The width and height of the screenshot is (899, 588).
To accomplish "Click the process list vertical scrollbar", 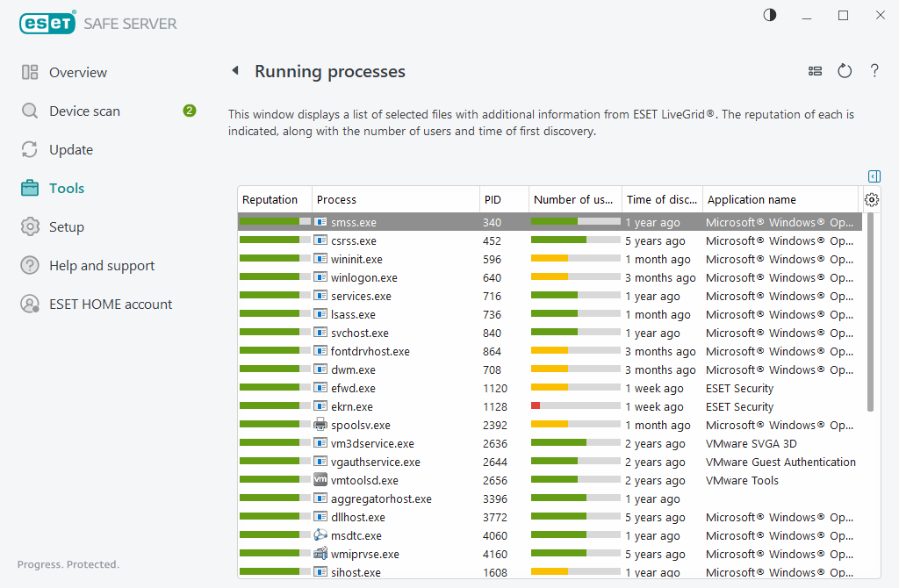I will (870, 312).
